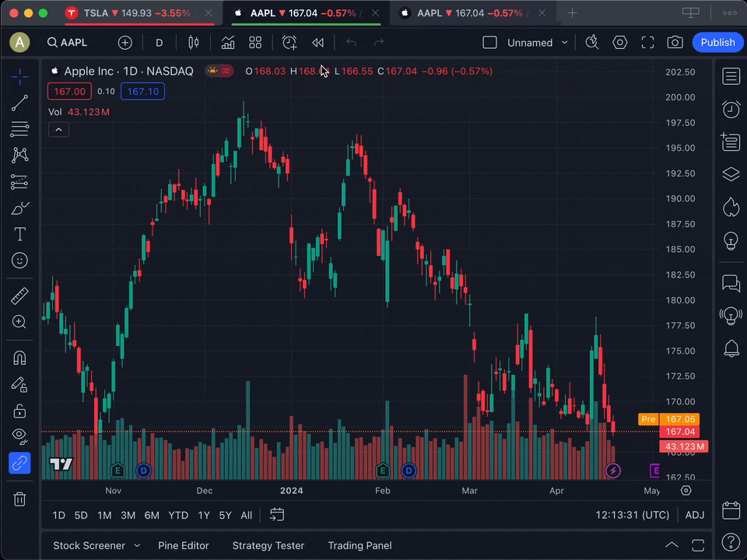The image size is (747, 560).
Task: Select the Text annotation tool
Action: point(19,234)
